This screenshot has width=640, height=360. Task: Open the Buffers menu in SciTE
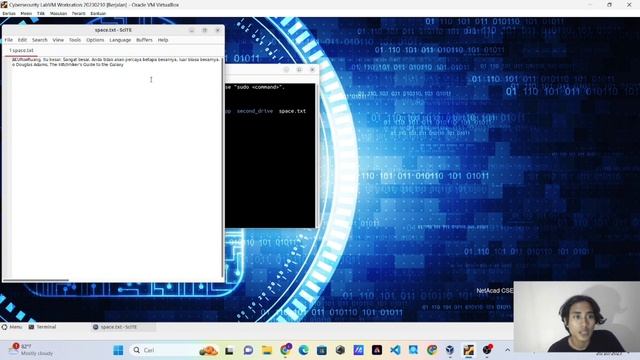(x=144, y=40)
